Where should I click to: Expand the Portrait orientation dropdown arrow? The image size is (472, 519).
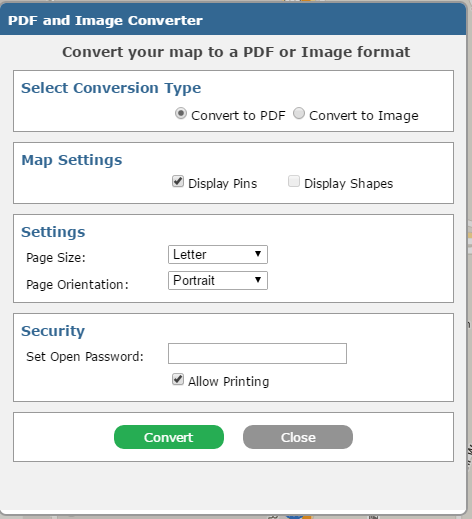258,280
